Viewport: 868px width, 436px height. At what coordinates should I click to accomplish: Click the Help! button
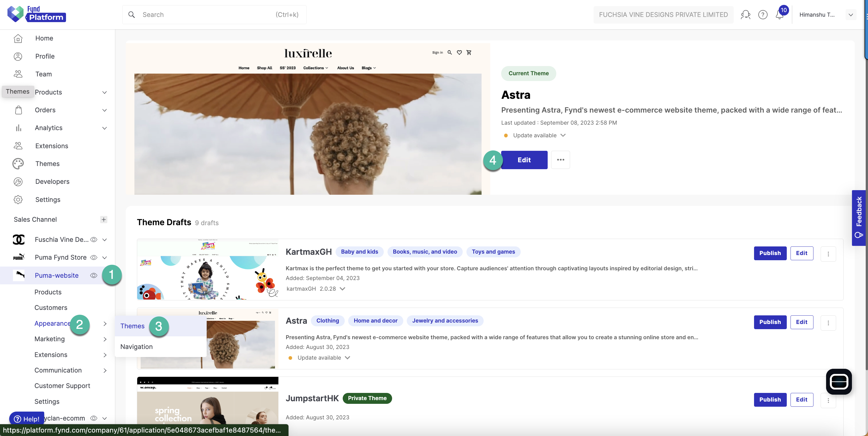point(27,419)
